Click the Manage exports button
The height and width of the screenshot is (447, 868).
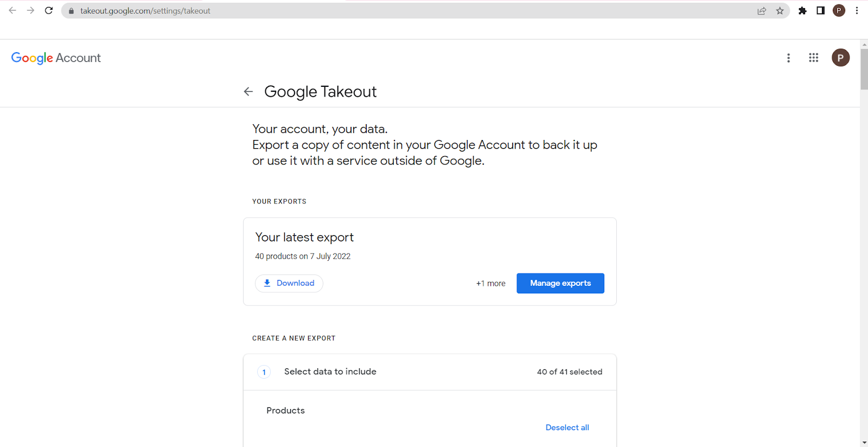point(560,283)
